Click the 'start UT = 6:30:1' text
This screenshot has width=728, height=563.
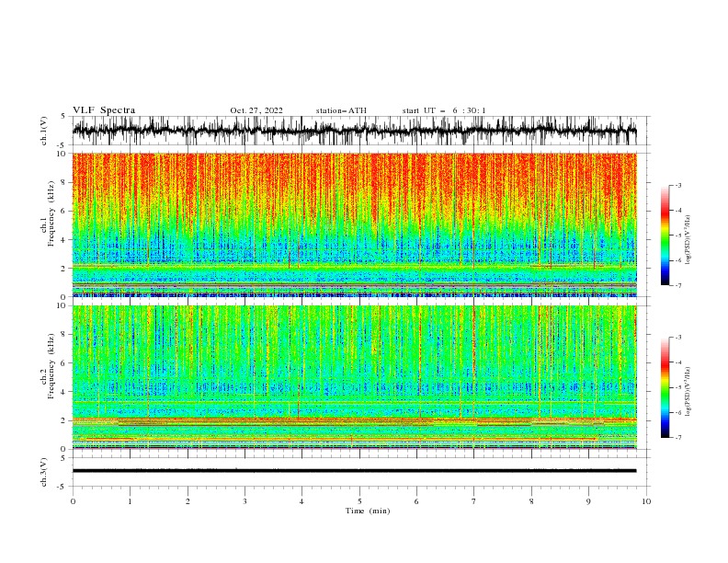tap(444, 110)
